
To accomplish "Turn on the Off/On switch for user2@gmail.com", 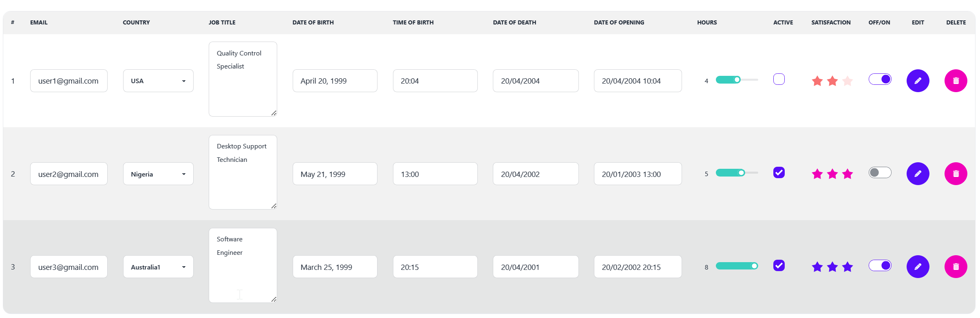I will coord(880,172).
